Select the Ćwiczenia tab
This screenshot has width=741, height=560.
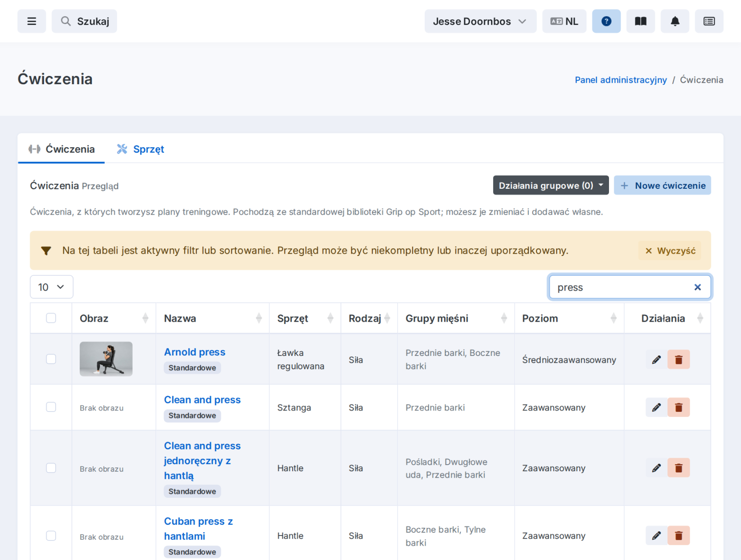61,149
